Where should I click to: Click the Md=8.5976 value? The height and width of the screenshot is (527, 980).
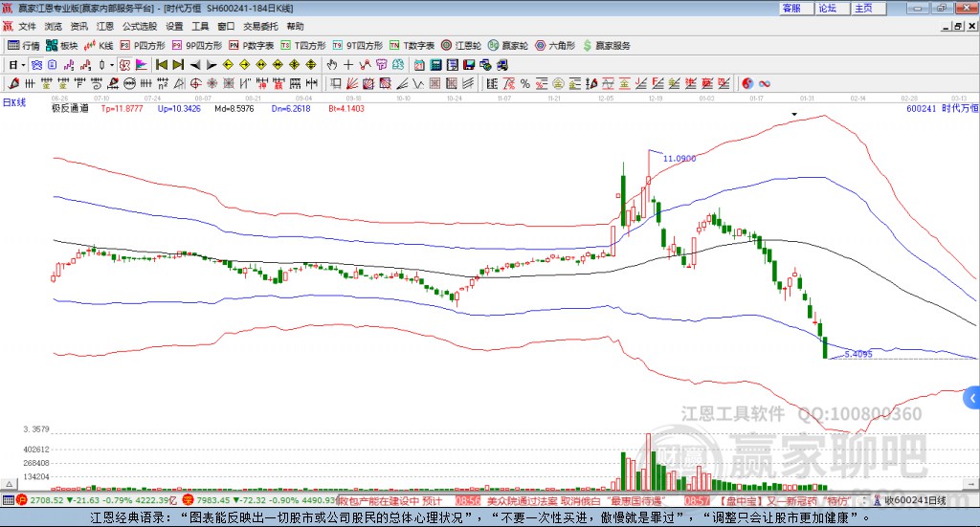[x=234, y=108]
